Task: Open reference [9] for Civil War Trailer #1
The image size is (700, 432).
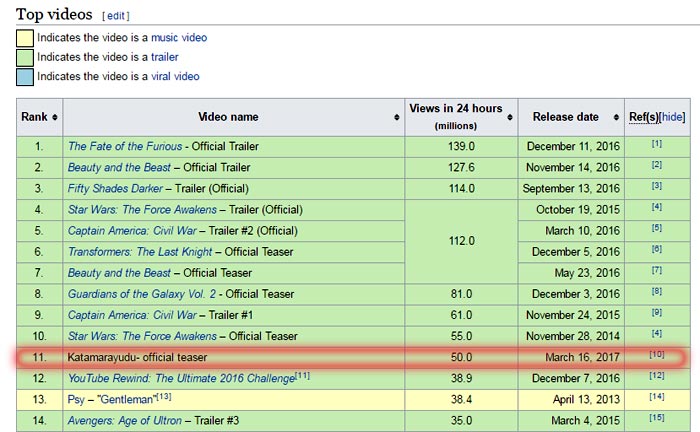Action: [x=657, y=312]
